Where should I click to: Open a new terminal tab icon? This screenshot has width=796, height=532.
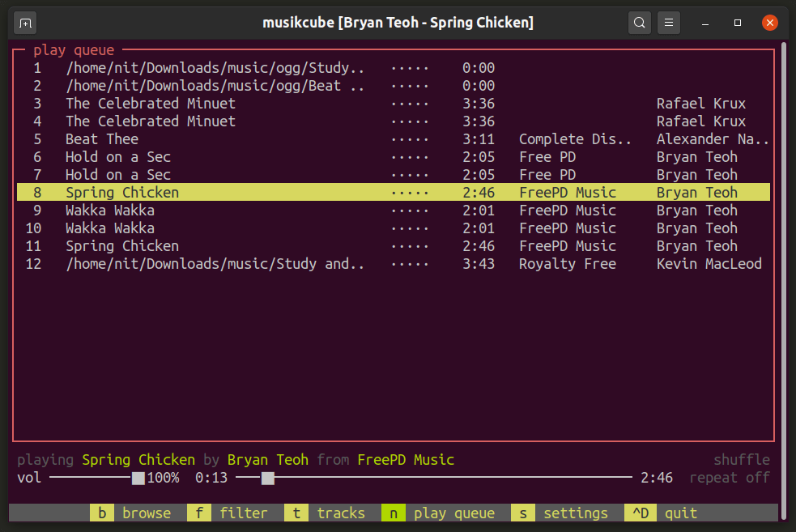24,23
